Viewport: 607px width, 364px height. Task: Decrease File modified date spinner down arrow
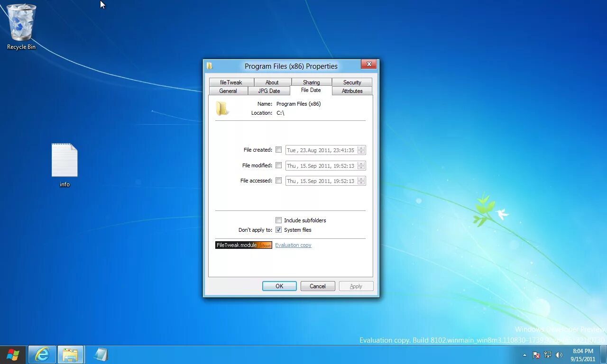click(x=361, y=168)
